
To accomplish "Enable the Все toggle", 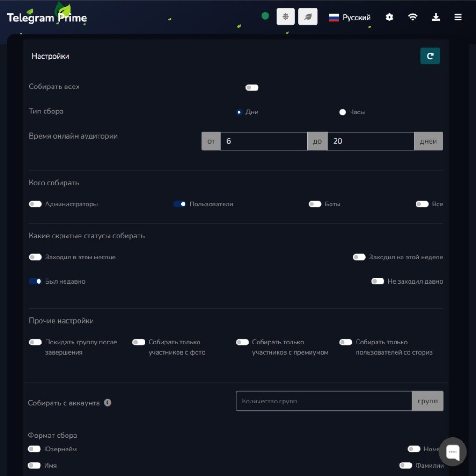I will tap(422, 204).
